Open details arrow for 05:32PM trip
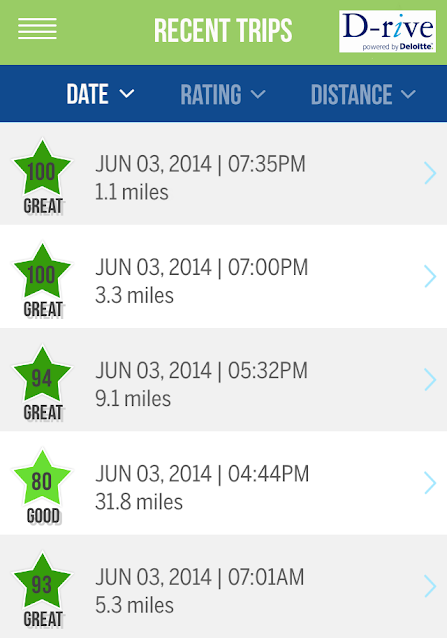447x640 pixels. [x=430, y=380]
